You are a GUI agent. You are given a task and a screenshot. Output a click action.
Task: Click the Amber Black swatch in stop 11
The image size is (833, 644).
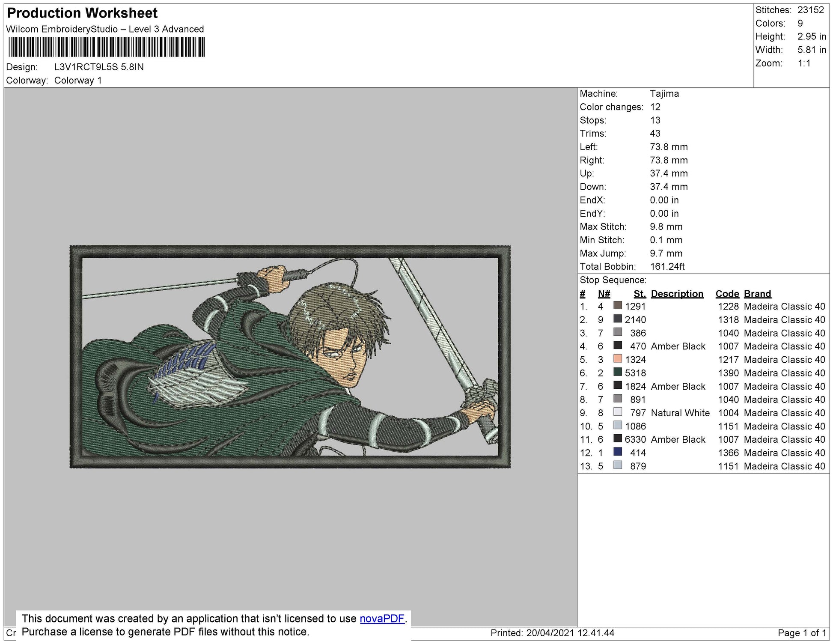617,438
